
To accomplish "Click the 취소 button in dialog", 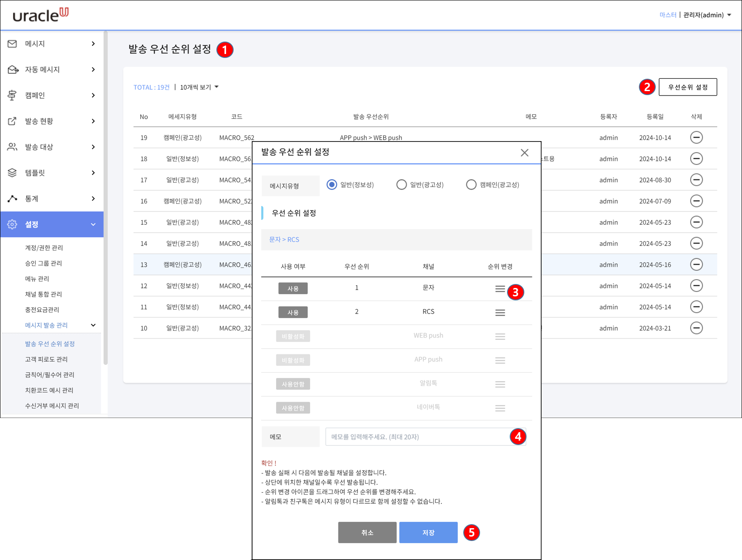I will (367, 533).
